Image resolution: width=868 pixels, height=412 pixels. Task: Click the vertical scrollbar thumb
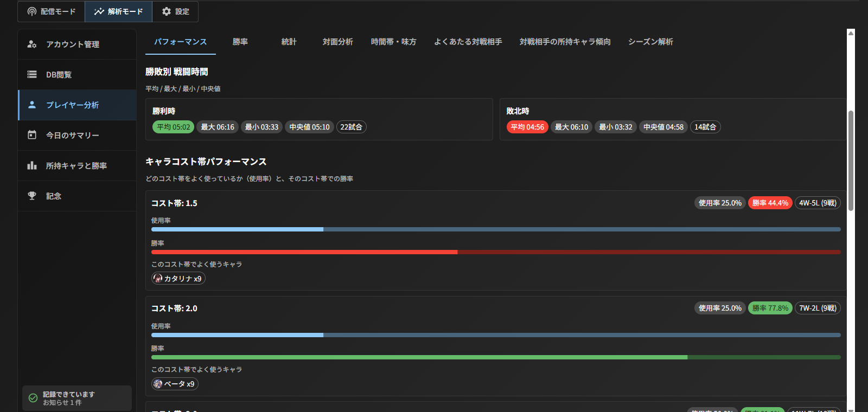coord(851,160)
